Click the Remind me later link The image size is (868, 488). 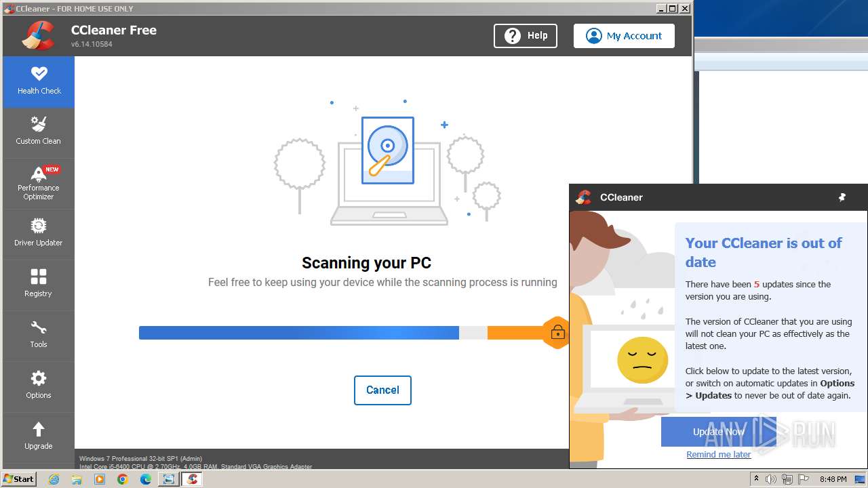(719, 455)
